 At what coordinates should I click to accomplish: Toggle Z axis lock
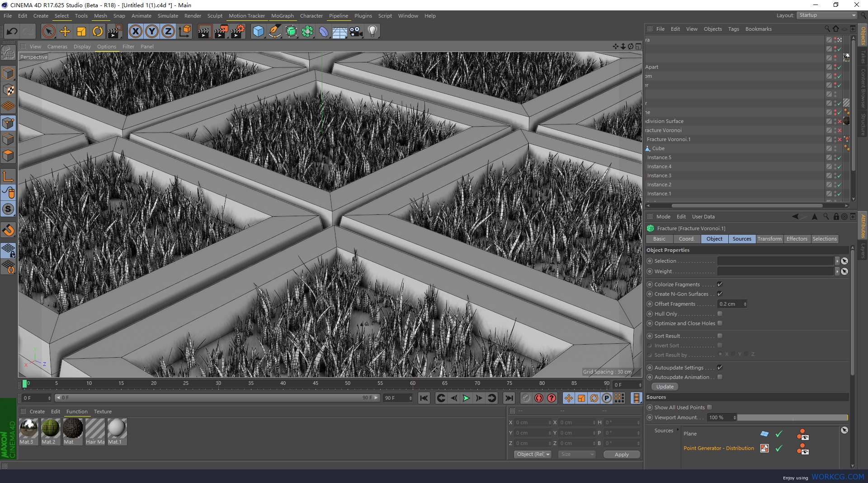pos(168,31)
